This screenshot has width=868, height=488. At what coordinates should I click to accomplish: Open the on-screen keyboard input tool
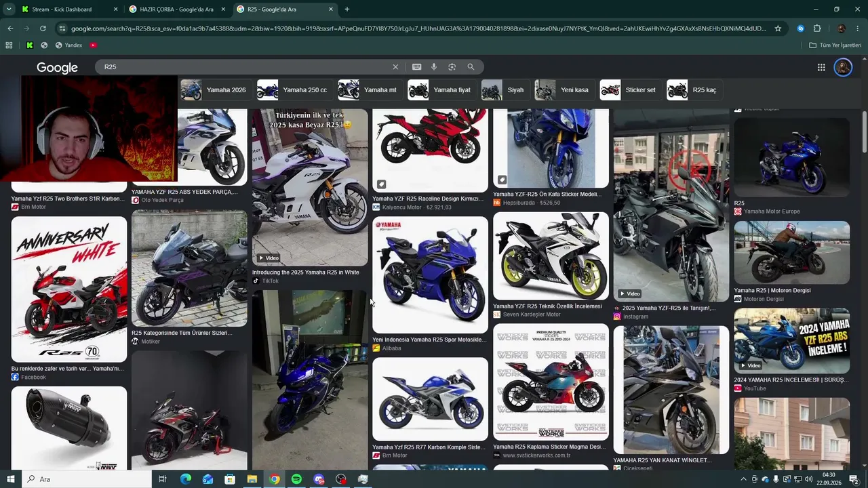(416, 67)
